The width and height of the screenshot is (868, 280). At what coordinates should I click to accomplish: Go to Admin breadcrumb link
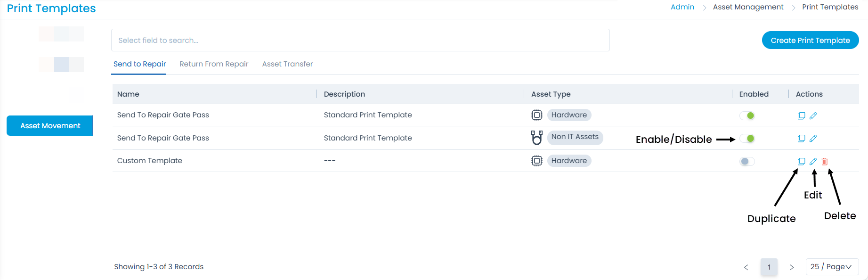click(682, 7)
